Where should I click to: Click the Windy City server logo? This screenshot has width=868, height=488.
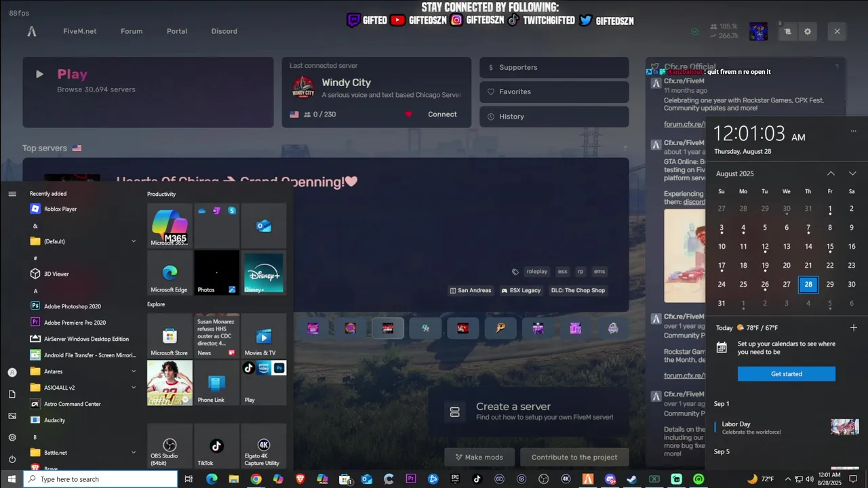(x=303, y=87)
